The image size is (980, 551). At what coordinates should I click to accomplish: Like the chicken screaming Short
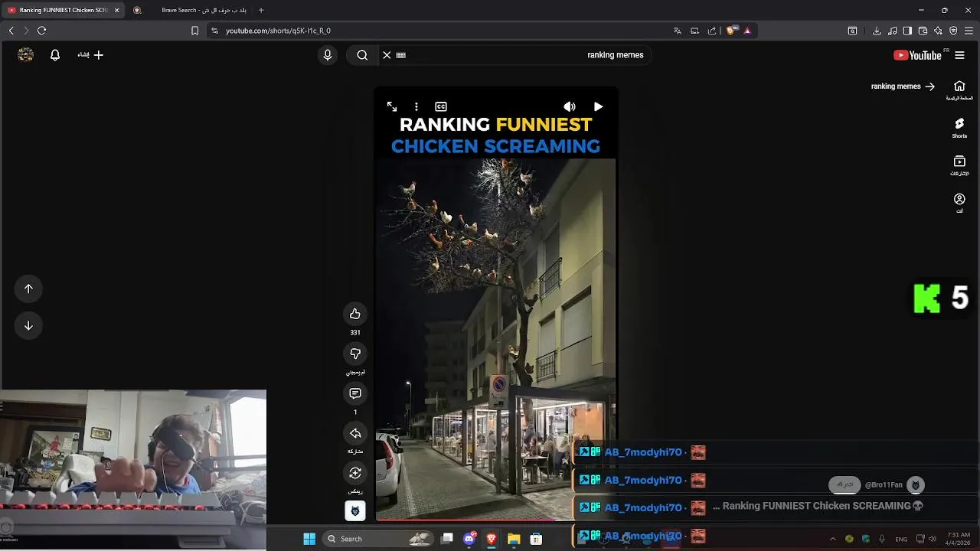click(355, 314)
